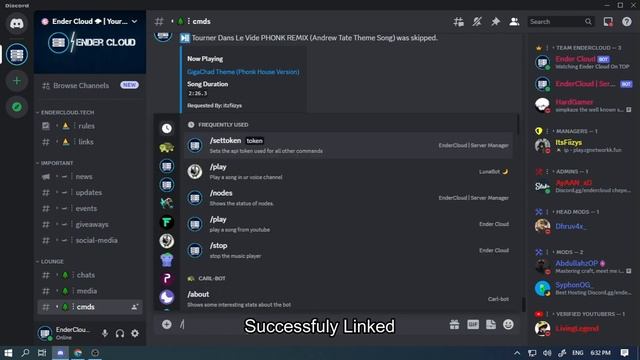Toggle microphone mute
The width and height of the screenshot is (640, 360).
coord(105,333)
